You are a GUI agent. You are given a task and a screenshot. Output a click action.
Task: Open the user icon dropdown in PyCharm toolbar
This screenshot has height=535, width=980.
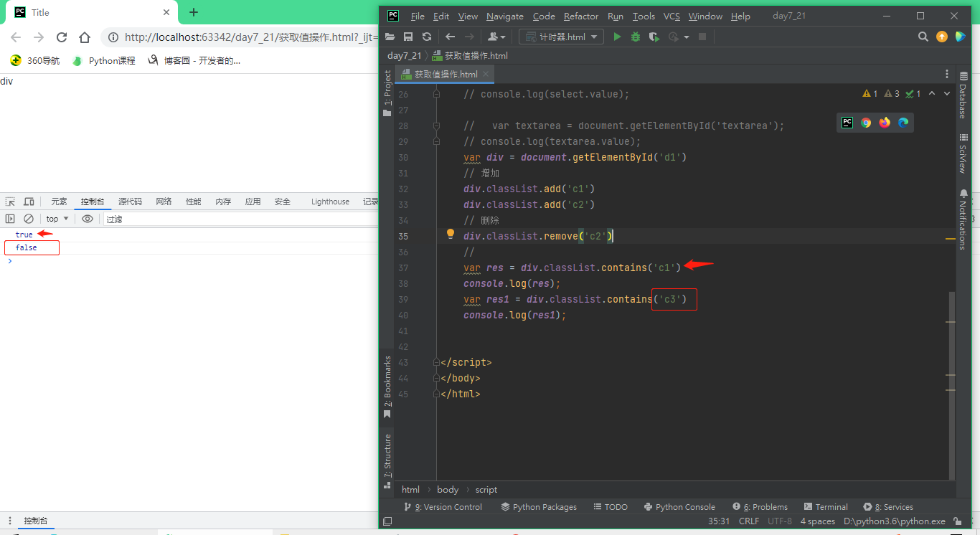point(497,37)
